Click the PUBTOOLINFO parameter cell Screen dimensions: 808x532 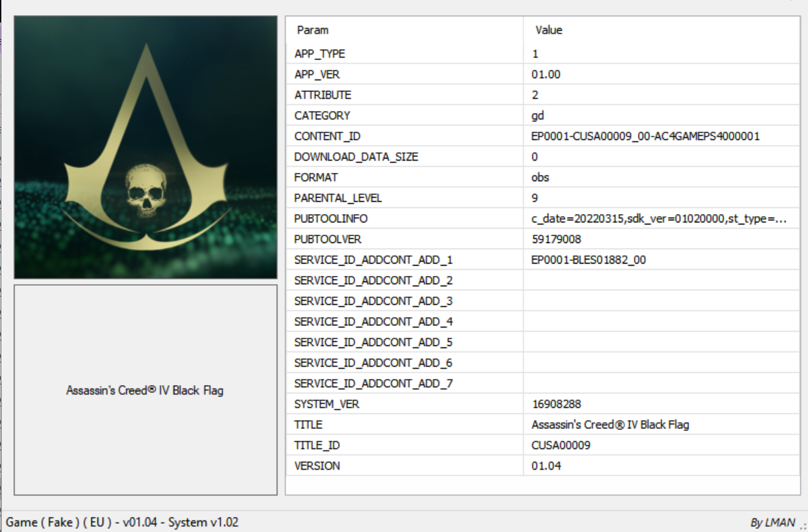click(x=405, y=218)
